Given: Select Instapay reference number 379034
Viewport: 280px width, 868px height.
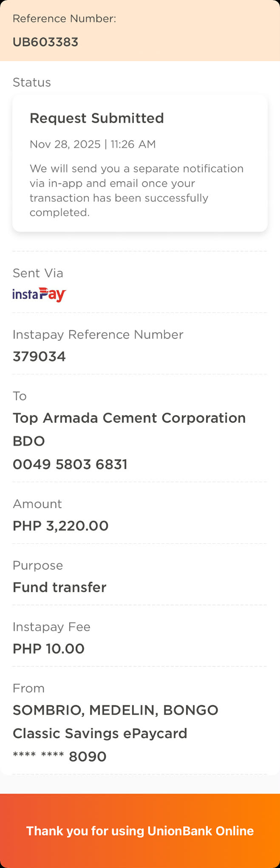Looking at the screenshot, I should click(39, 357).
